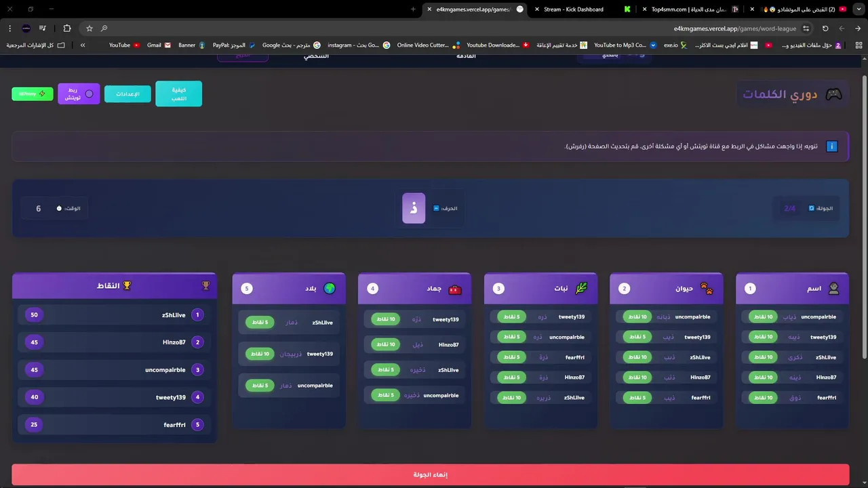Select tweety139 rank 4 scoreboard row
868x488 pixels.
click(115, 397)
